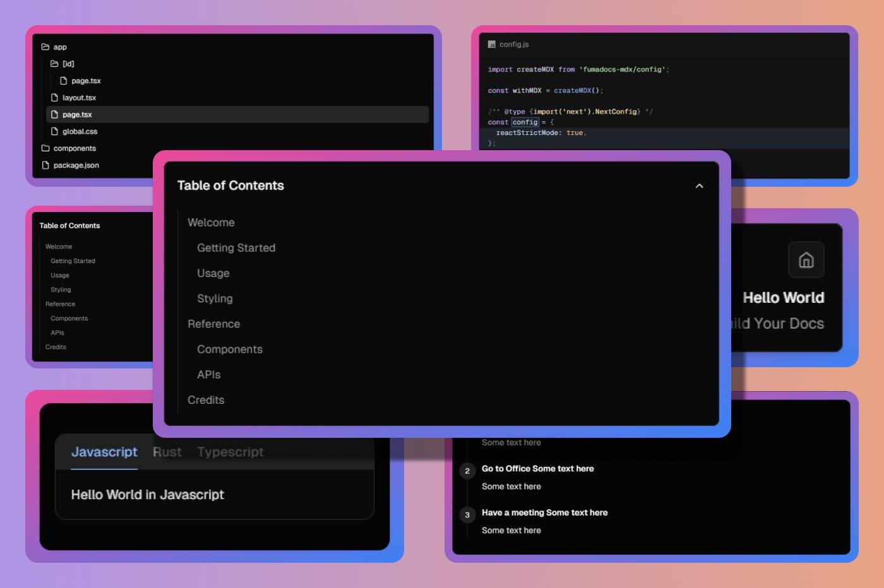Click the JavaScript file icon beside config.js
The width and height of the screenshot is (884, 588).
(491, 44)
